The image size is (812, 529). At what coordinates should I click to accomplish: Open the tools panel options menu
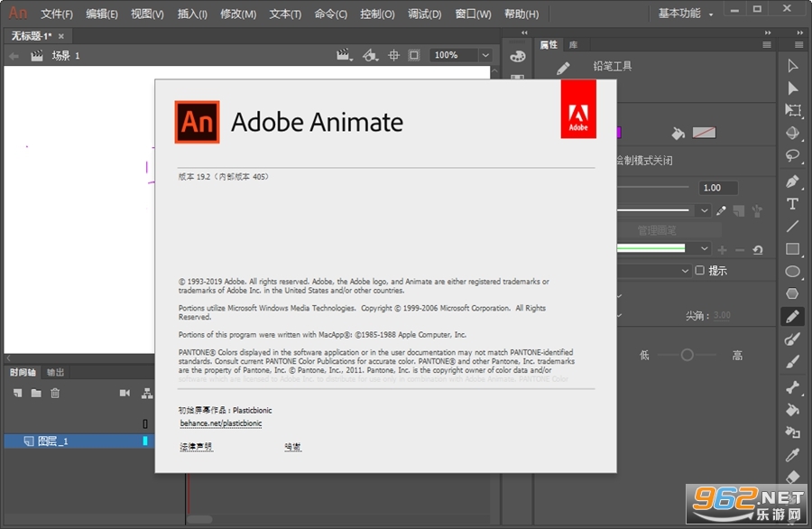(x=799, y=45)
